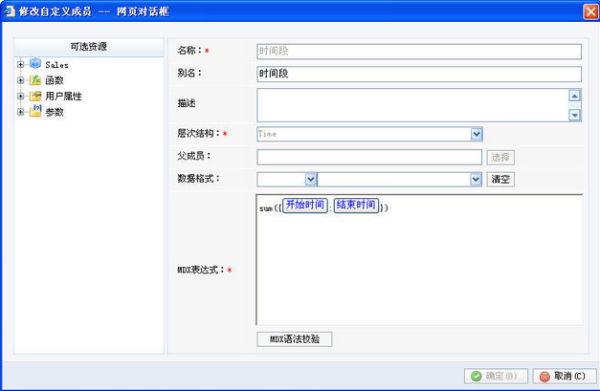The width and height of the screenshot is (600, 391).
Task: Click the 用户属性 folder icon
Action: click(35, 96)
